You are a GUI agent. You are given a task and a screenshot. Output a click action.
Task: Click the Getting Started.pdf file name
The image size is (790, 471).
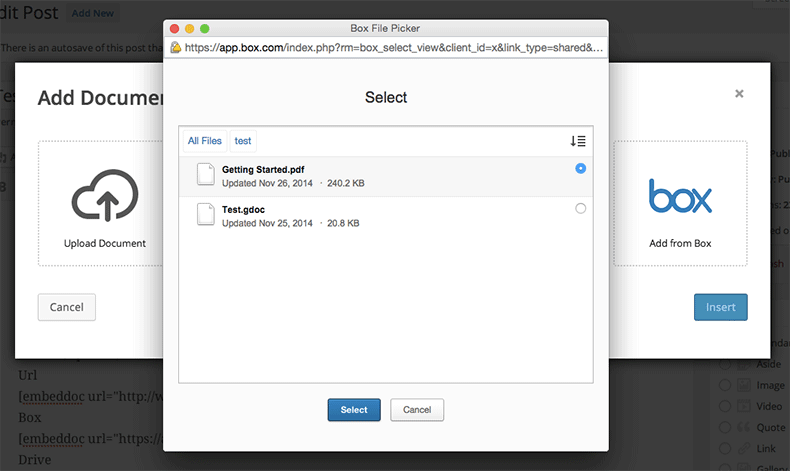point(263,170)
